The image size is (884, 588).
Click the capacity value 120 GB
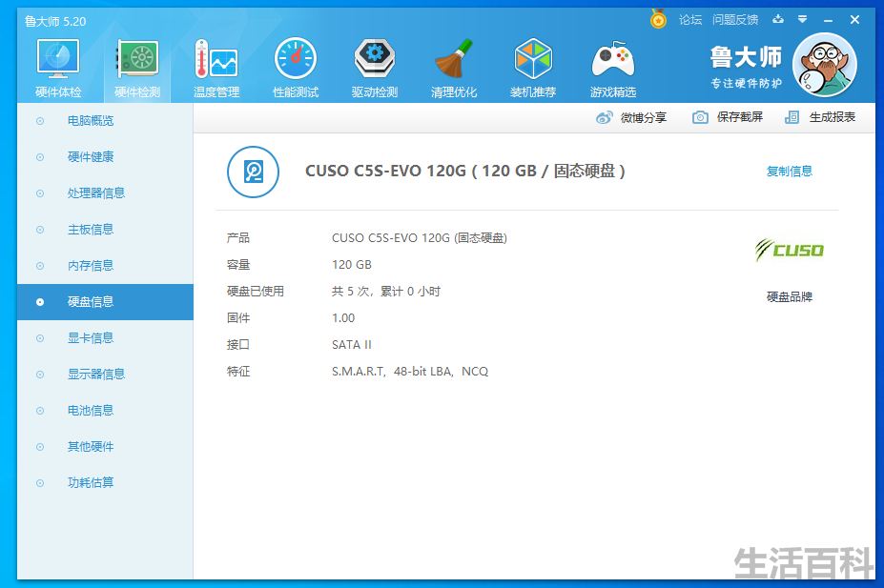352,264
